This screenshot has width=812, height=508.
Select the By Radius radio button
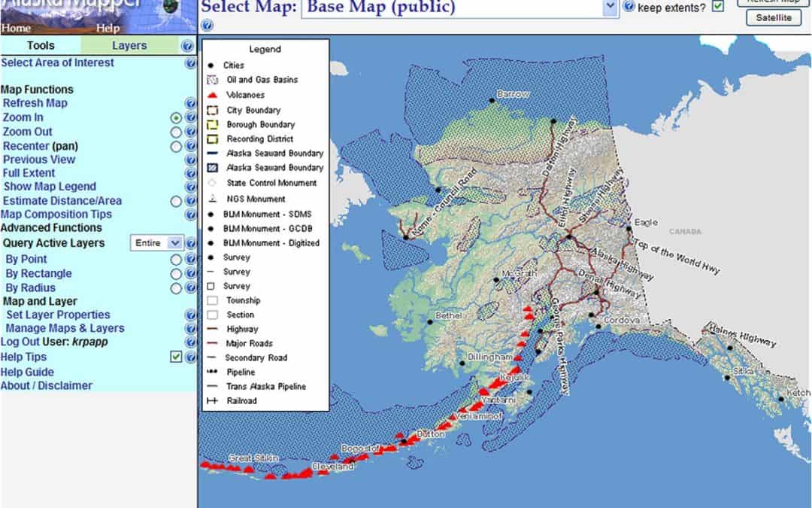tap(177, 287)
